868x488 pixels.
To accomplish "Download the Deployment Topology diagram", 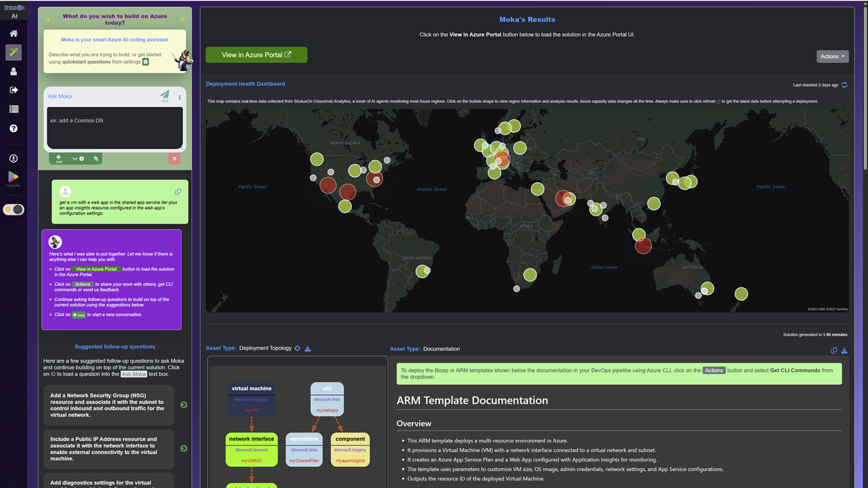I will pyautogui.click(x=308, y=348).
